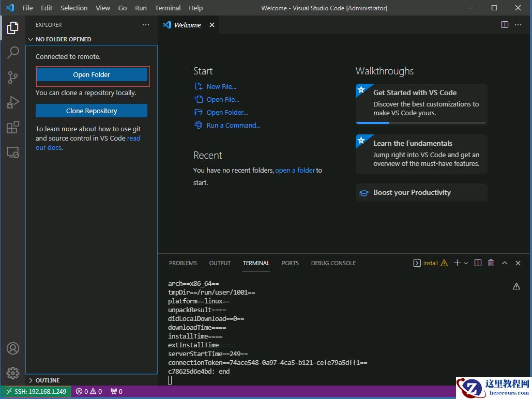The image size is (532, 399).
Task: Open the Run and Debug view
Action: click(13, 102)
